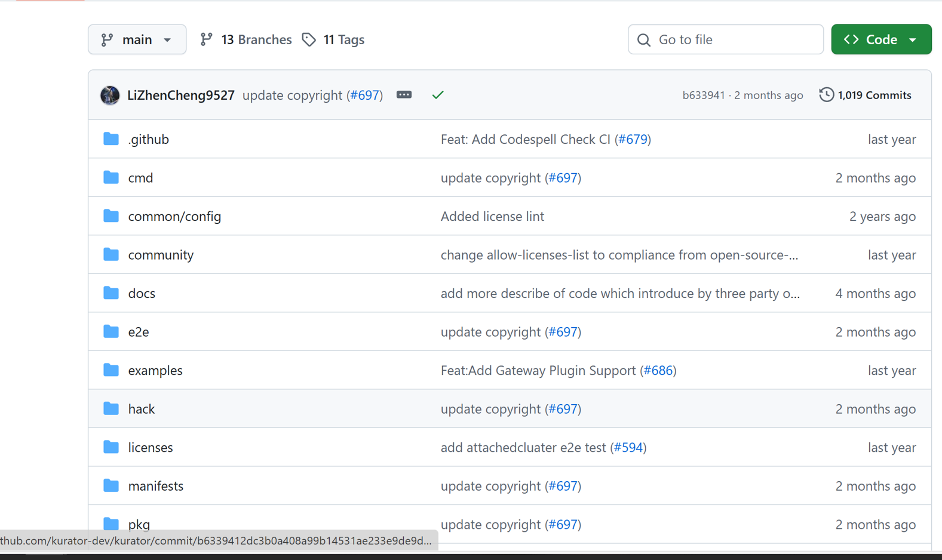Open the cmd folder
This screenshot has height=560, width=942.
tap(140, 178)
